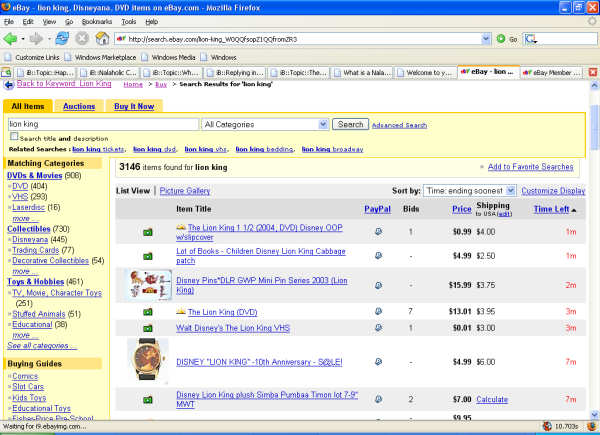Open Disney Pins listing thumbnail image
600x435 pixels.
tap(150, 285)
